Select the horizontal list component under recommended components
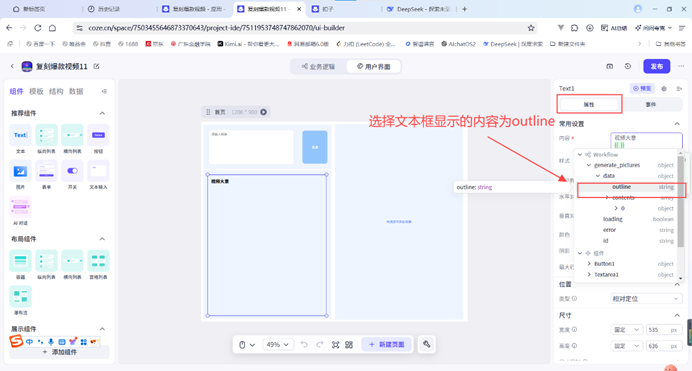The image size is (692, 371). pyautogui.click(x=72, y=135)
